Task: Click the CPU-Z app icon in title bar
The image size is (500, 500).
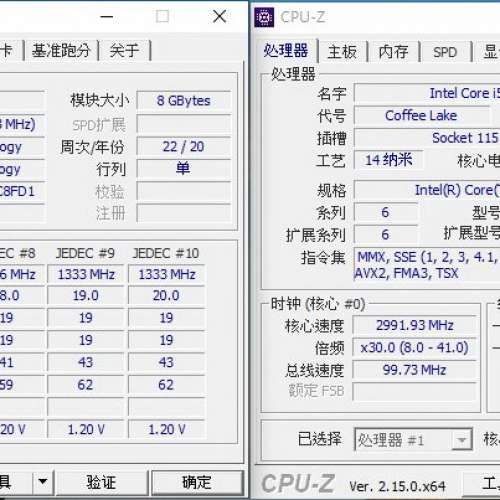Action: click(x=264, y=17)
